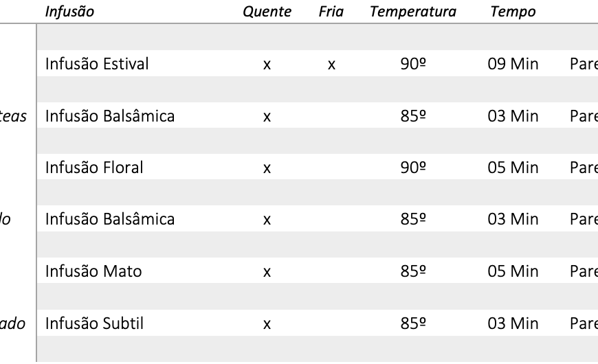Image resolution: width=598 pixels, height=364 pixels.
Task: Click the Temperatura column header
Action: (x=412, y=12)
